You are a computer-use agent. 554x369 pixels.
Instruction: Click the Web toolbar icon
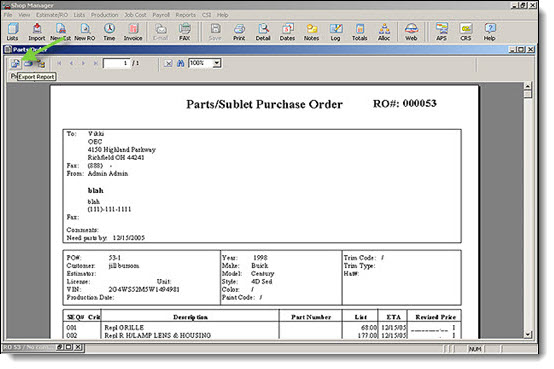click(411, 31)
